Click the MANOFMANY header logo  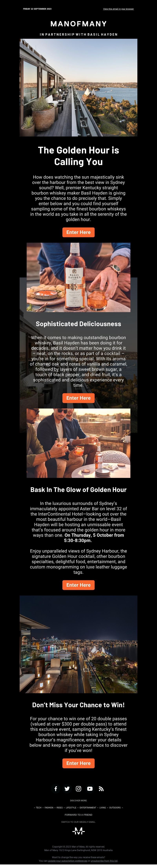point(78,24)
